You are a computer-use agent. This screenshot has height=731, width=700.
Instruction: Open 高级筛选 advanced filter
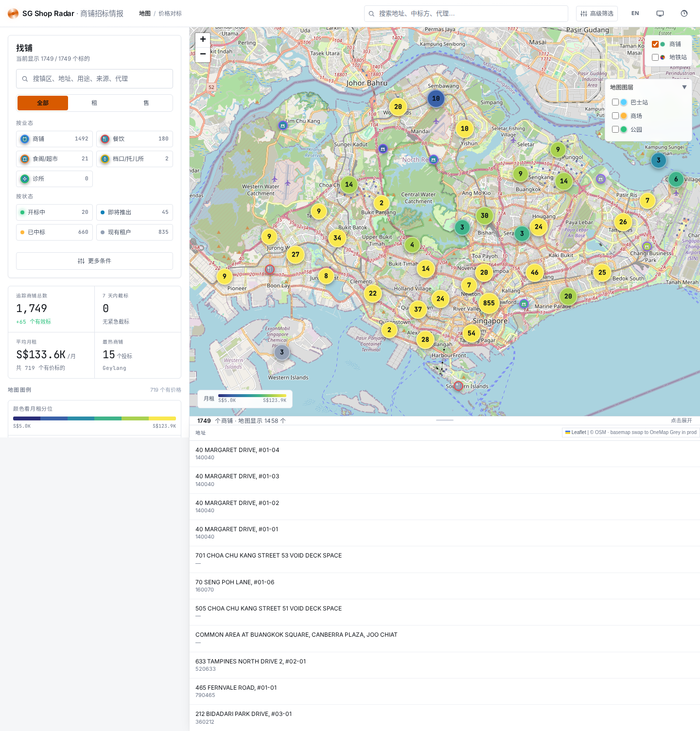[596, 14]
